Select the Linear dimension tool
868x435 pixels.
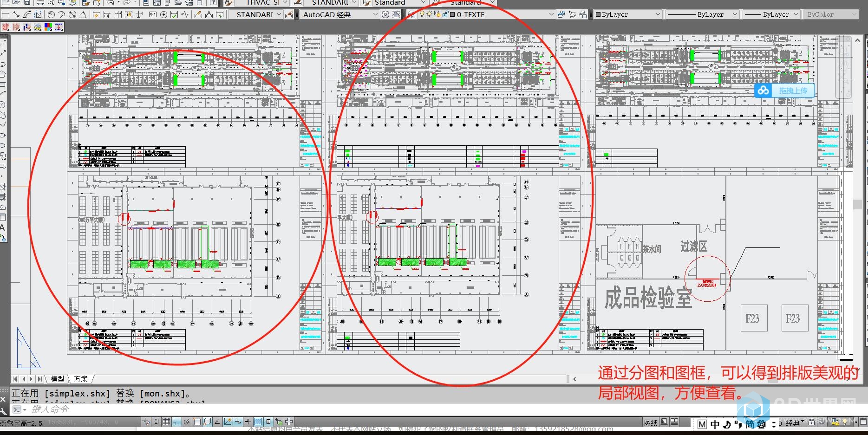[6, 14]
